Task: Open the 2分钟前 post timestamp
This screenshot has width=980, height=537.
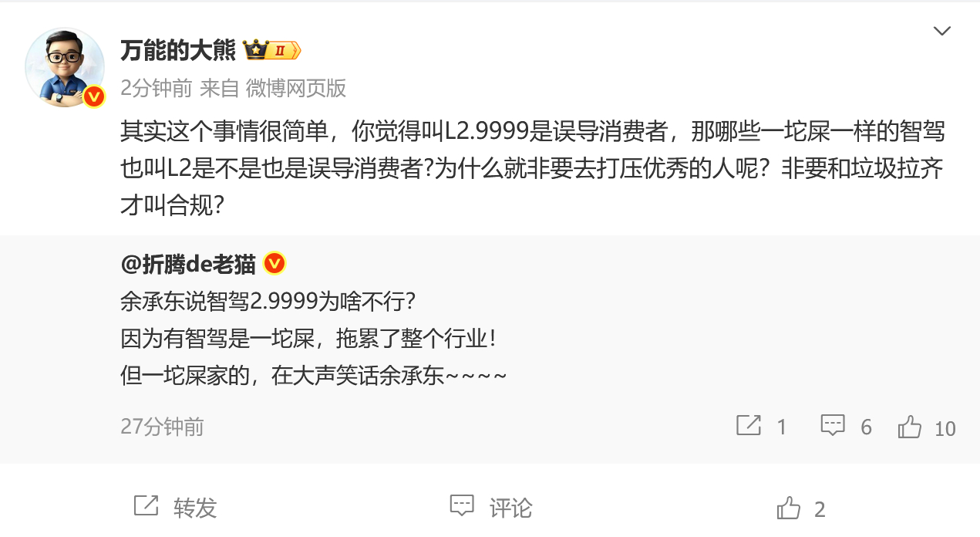Action: coord(157,88)
